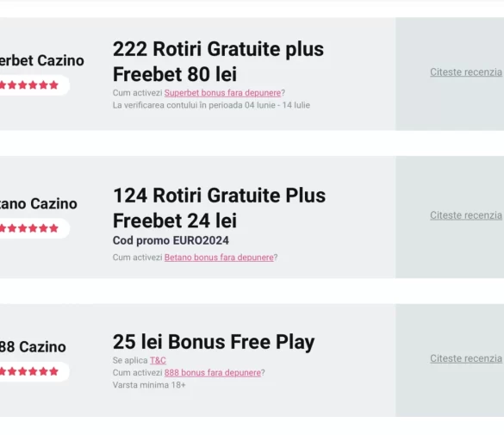
Task: Open the Betano bonus fara depunere link
Action: coord(219,258)
